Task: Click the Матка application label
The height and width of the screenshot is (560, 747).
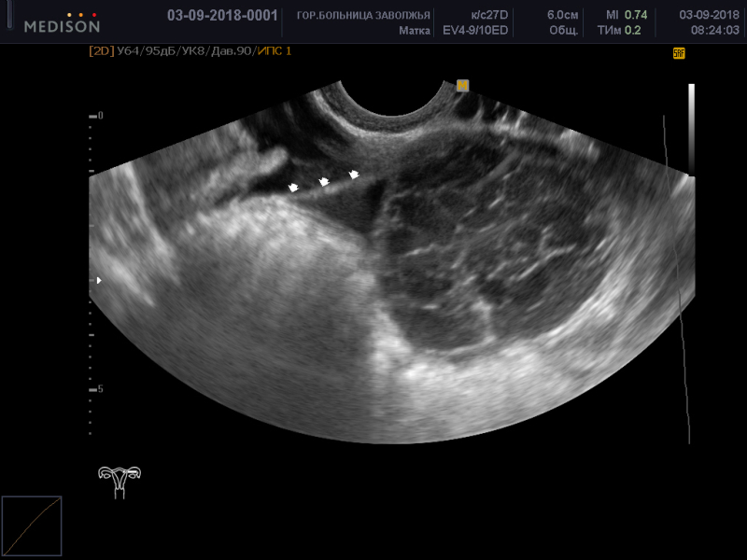Action: (x=415, y=31)
